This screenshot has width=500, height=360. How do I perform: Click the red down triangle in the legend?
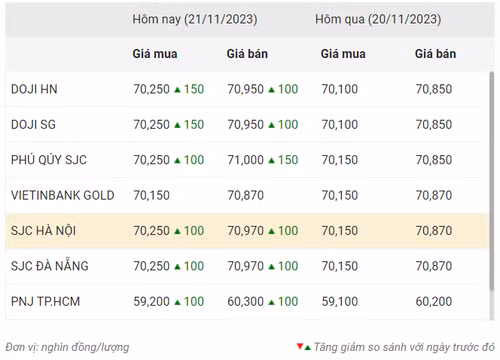point(300,346)
